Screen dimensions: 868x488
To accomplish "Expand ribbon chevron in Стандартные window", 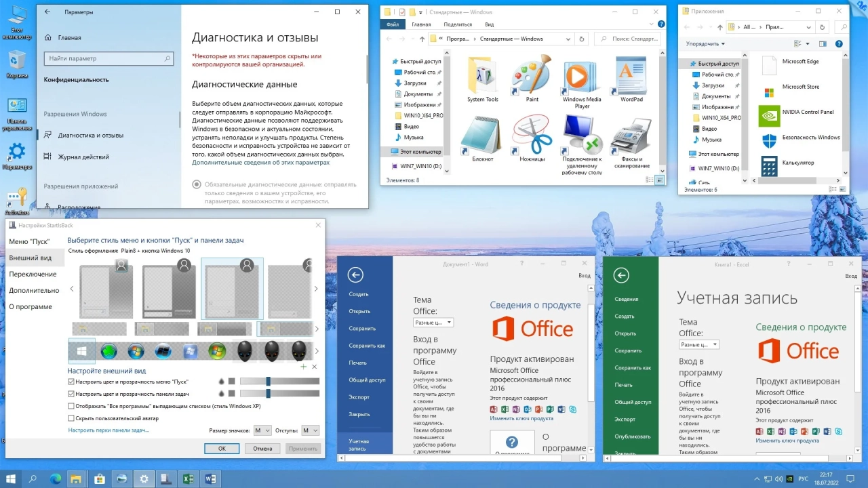I will click(x=651, y=24).
